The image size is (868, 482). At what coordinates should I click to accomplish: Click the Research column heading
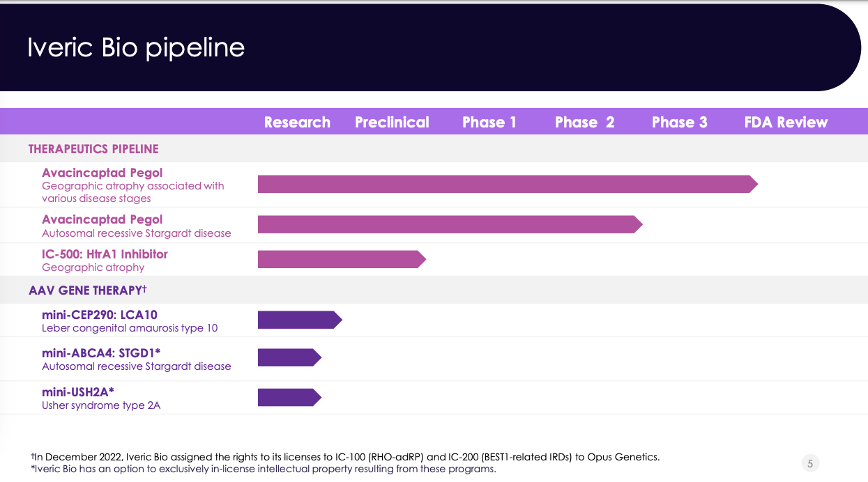point(297,121)
